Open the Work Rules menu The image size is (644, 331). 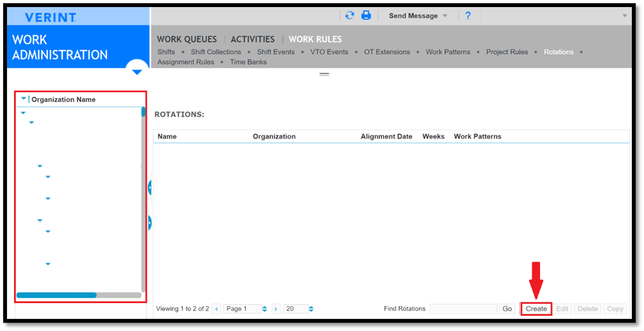click(315, 39)
